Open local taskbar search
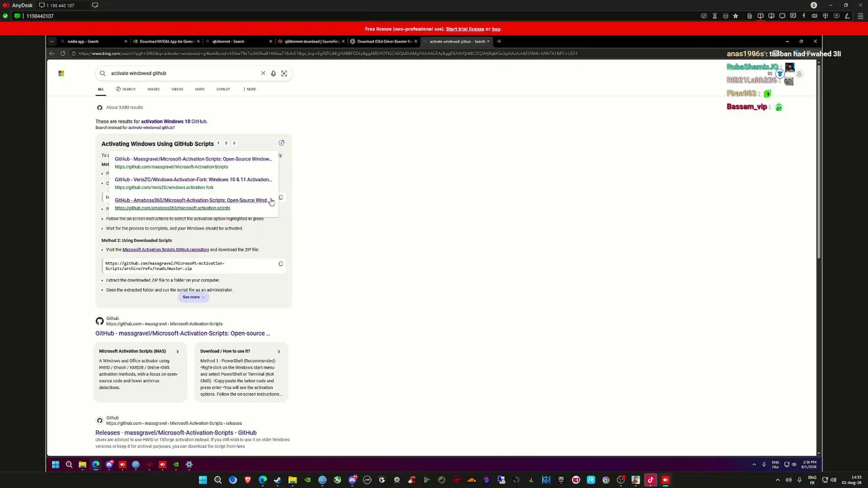The height and width of the screenshot is (488, 868). tap(218, 480)
